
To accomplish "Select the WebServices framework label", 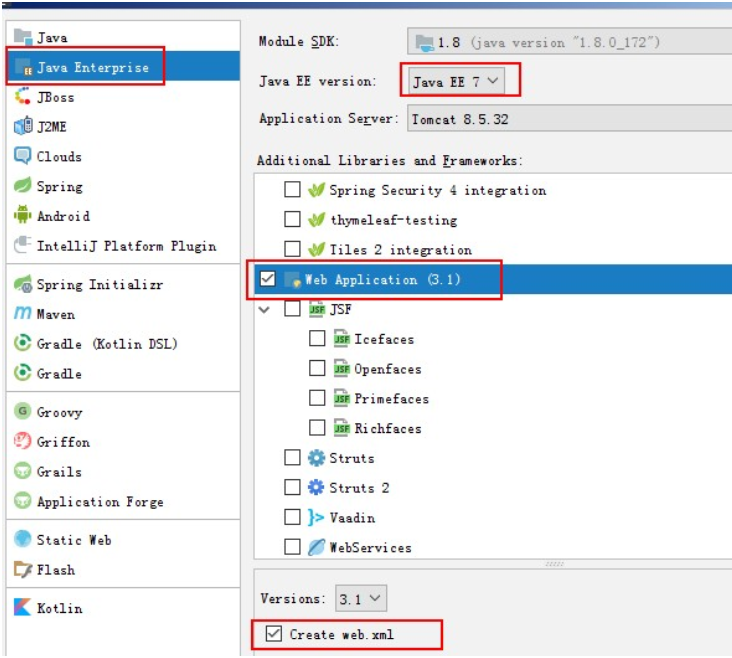I will pyautogui.click(x=371, y=547).
